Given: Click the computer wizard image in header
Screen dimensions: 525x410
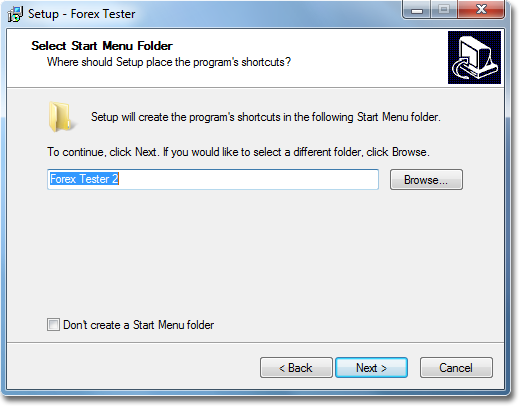Looking at the screenshot, I should pos(474,58).
